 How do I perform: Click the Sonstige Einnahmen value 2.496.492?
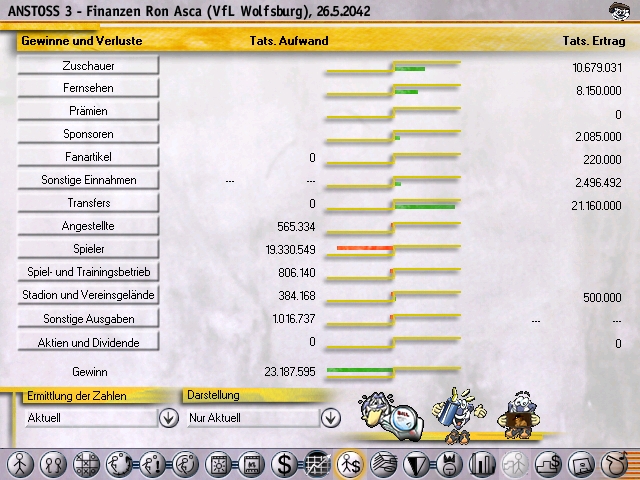click(598, 182)
